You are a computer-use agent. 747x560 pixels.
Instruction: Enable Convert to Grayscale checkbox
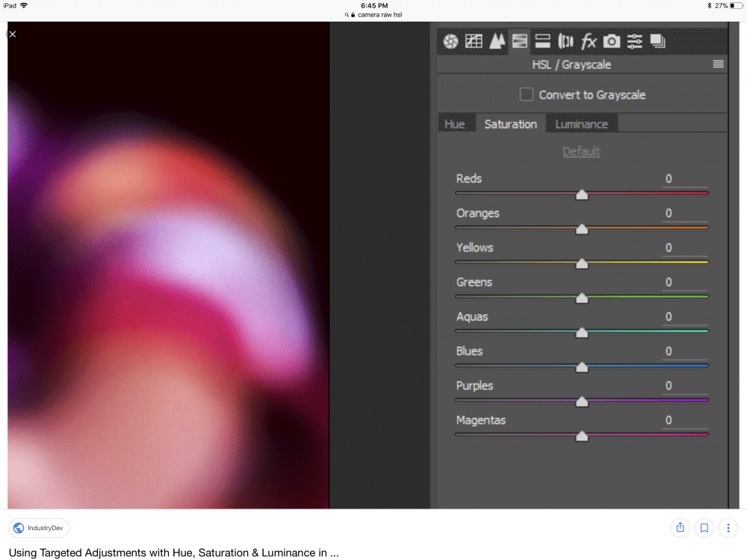tap(527, 94)
